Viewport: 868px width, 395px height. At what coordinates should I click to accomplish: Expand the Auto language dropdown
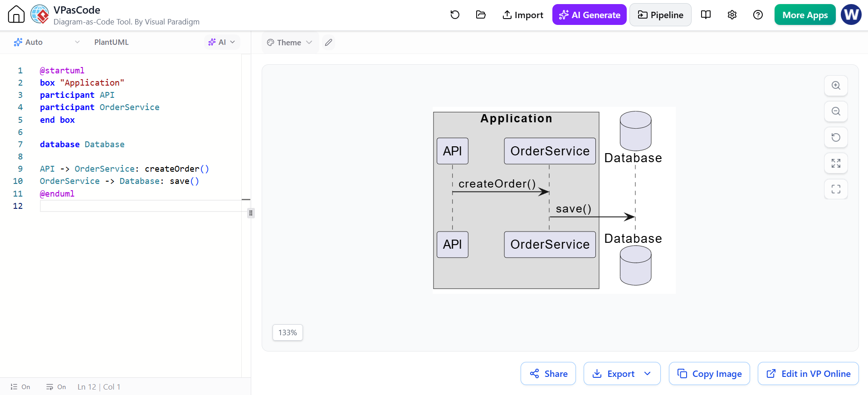47,42
